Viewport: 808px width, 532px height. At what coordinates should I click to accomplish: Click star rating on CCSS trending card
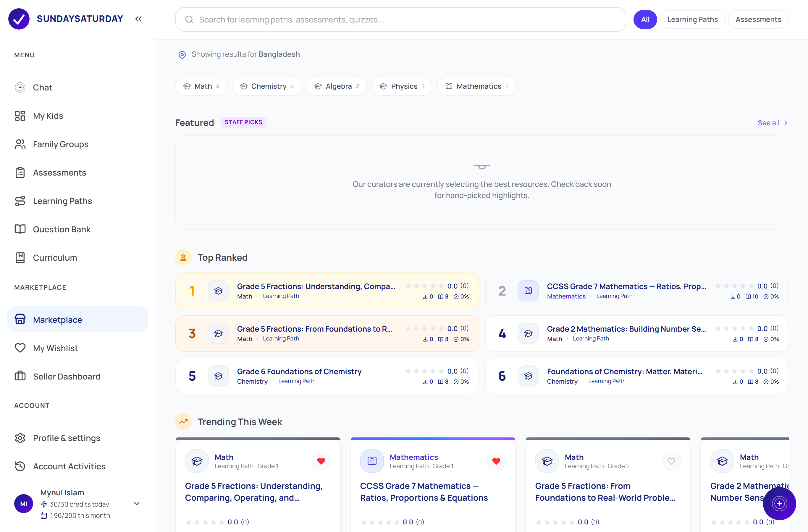click(x=392, y=522)
